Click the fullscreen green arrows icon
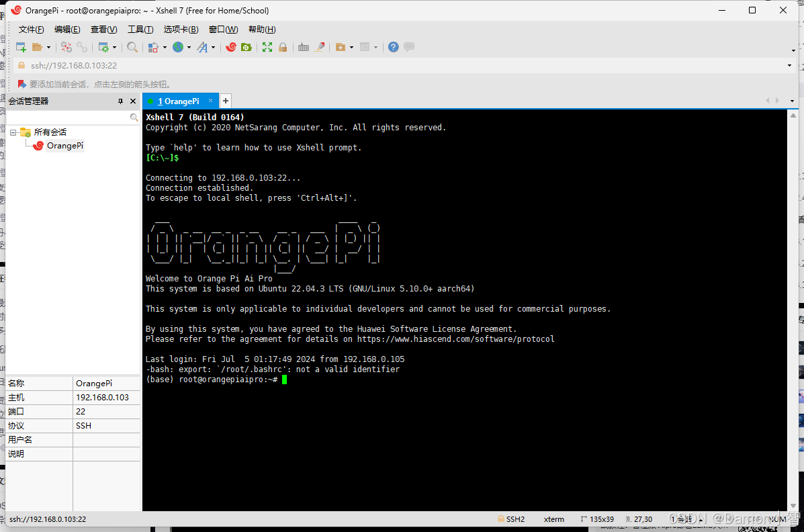This screenshot has height=532, width=804. 267,47
